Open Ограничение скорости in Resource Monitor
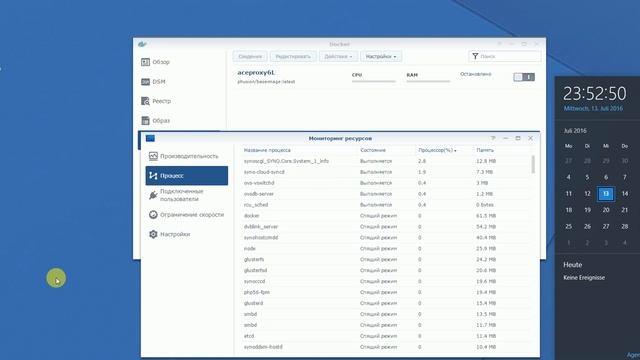Screen dimensions: 640x360 pyautogui.click(x=187, y=215)
